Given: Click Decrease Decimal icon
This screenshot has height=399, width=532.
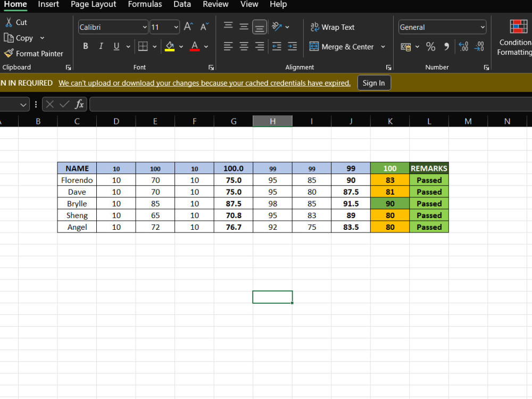Looking at the screenshot, I should (479, 46).
